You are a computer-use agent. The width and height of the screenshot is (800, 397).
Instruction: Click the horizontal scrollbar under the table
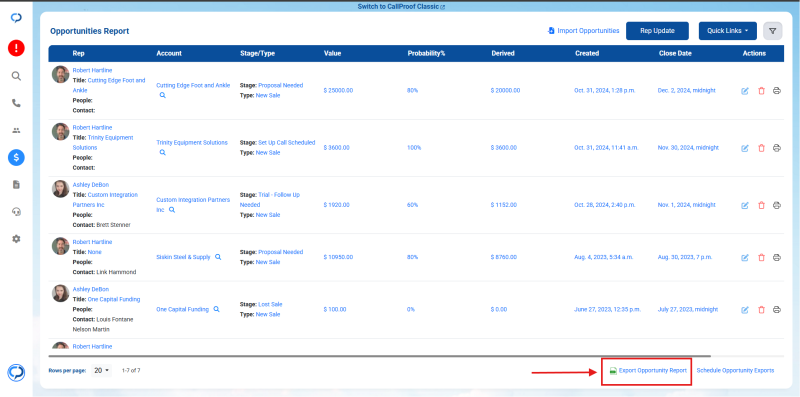tap(379, 356)
